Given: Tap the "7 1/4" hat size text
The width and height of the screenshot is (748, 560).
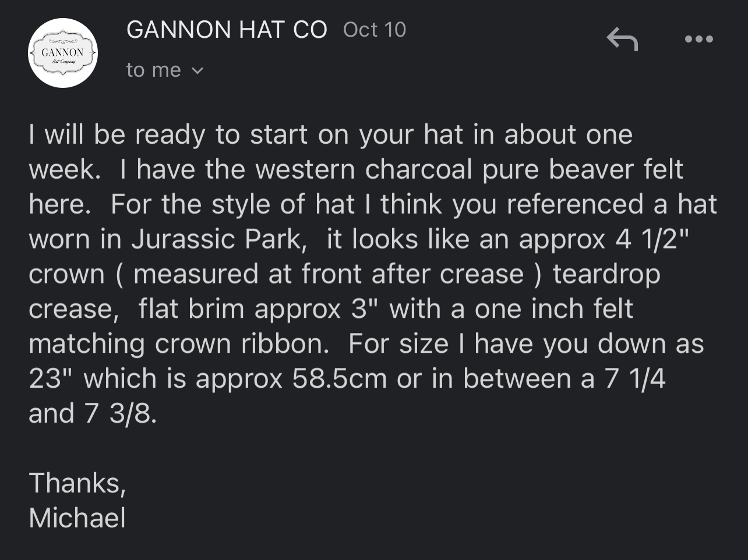Looking at the screenshot, I should pyautogui.click(x=635, y=379).
